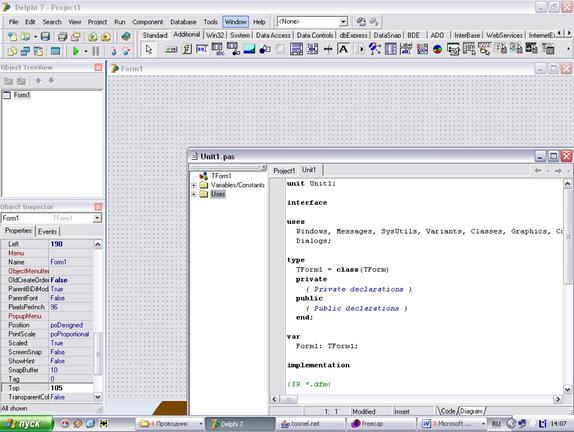Switch to Diagram tab below editor
The height and width of the screenshot is (432, 574).
[x=471, y=411]
